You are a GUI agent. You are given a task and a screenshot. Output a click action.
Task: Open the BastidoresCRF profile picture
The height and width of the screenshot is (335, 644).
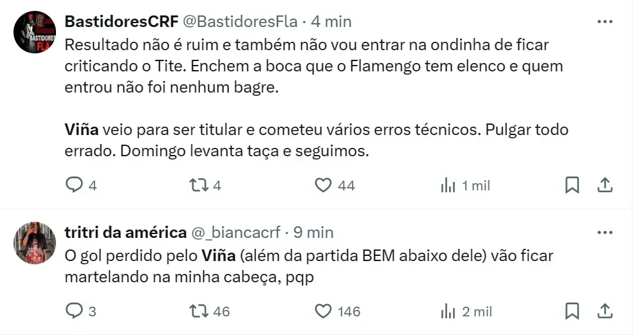click(x=35, y=32)
